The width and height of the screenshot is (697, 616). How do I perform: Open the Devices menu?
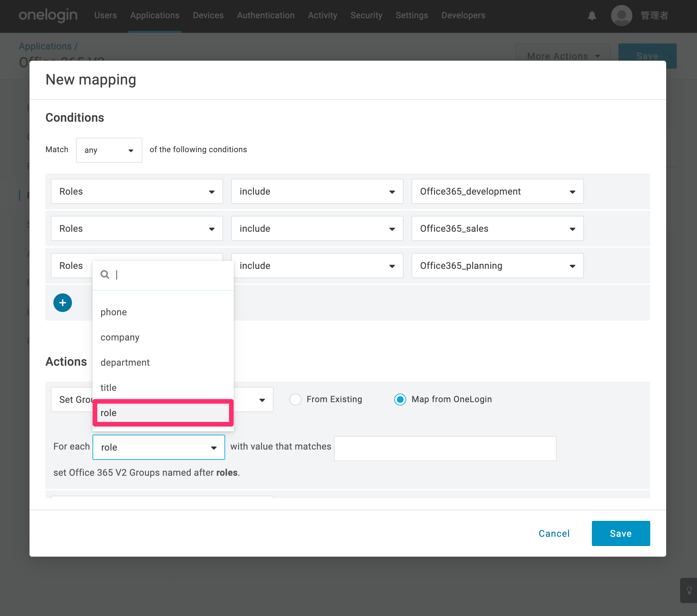point(208,15)
